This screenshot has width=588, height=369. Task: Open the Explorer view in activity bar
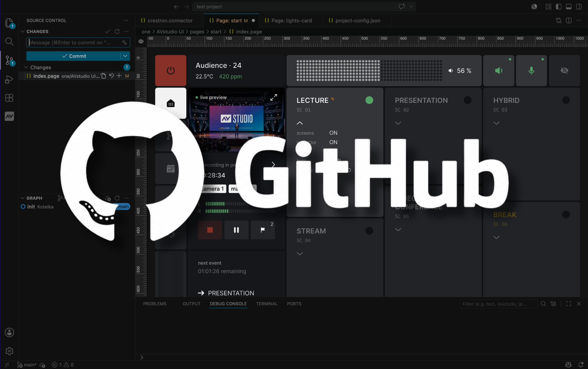click(9, 23)
